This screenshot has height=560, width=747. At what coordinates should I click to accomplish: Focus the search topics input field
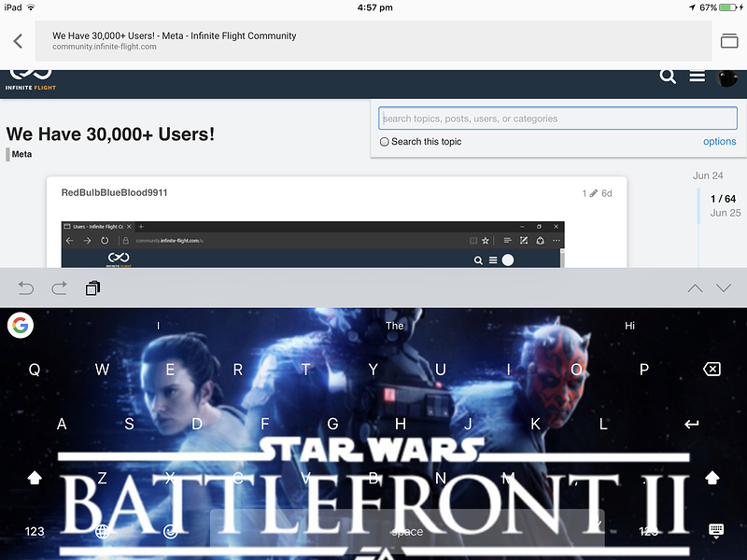coord(557,119)
